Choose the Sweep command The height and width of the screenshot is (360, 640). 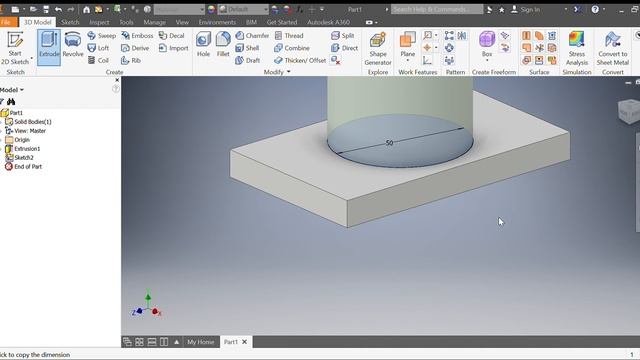(x=102, y=36)
